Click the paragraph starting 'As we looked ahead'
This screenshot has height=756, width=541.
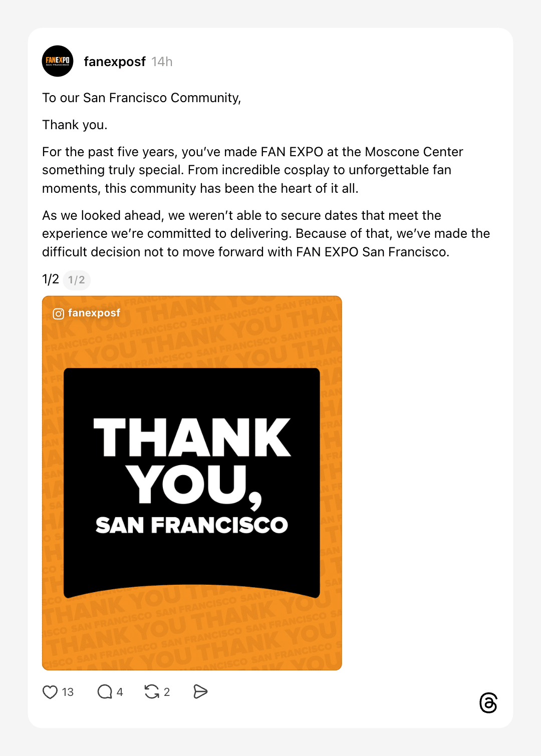(265, 233)
